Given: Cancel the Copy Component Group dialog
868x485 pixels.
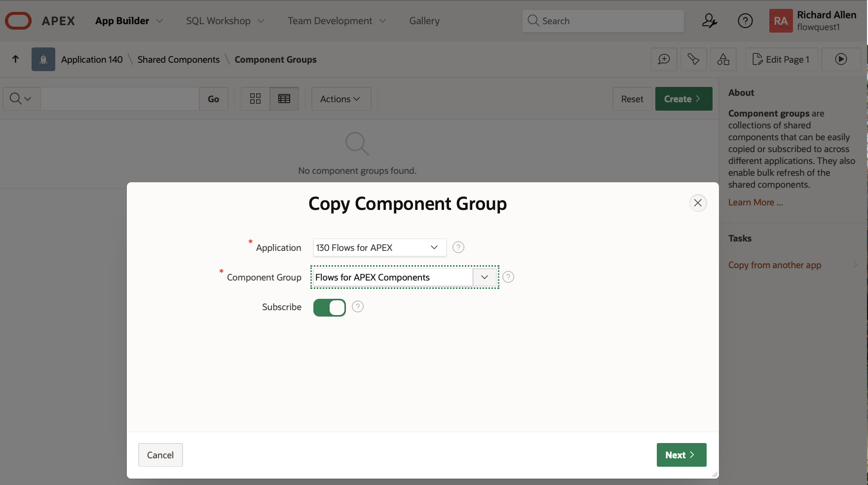Looking at the screenshot, I should pos(160,455).
